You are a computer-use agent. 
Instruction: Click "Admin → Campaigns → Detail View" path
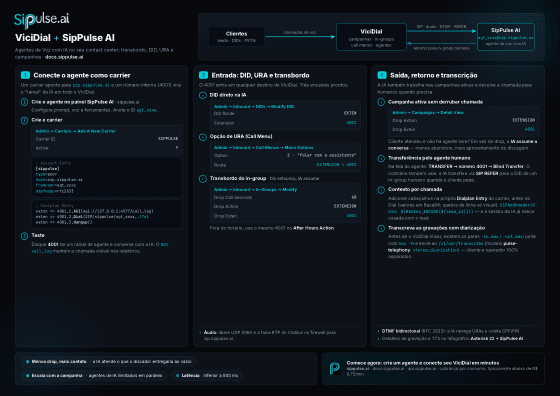click(x=428, y=112)
